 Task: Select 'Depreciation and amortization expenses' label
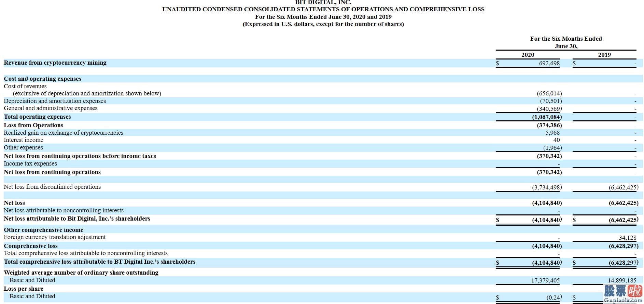point(55,101)
